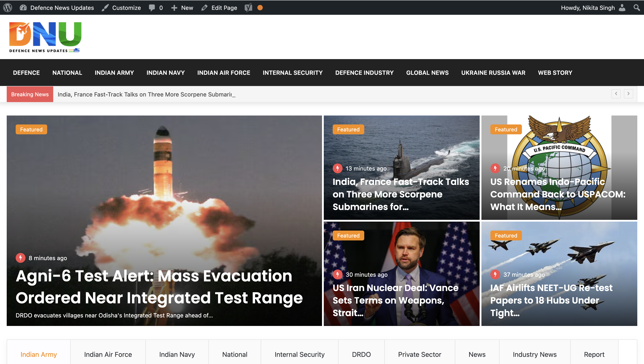Click Featured badge on Agni-6 article
Image resolution: width=644 pixels, height=364 pixels.
coord(31,129)
